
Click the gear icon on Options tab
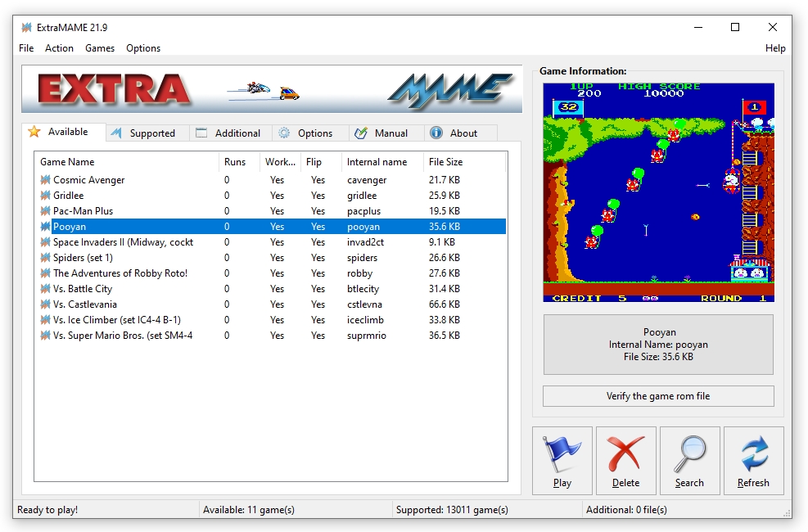coord(284,133)
